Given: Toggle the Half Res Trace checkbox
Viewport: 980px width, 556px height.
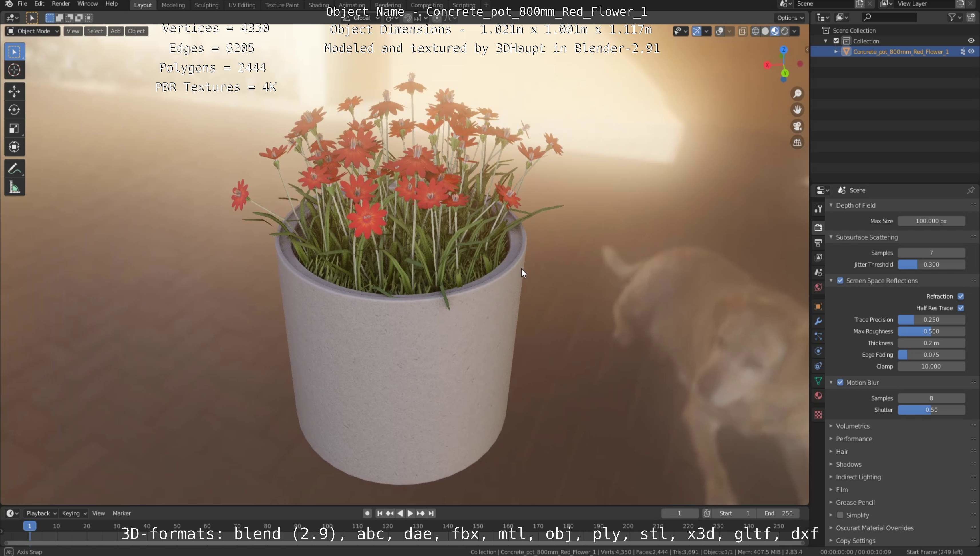Looking at the screenshot, I should [961, 308].
